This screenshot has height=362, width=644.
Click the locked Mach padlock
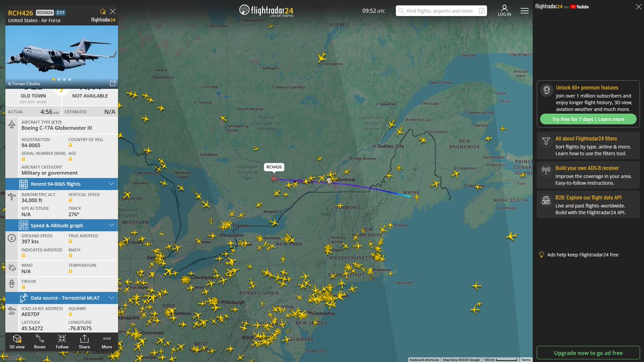coord(70,256)
